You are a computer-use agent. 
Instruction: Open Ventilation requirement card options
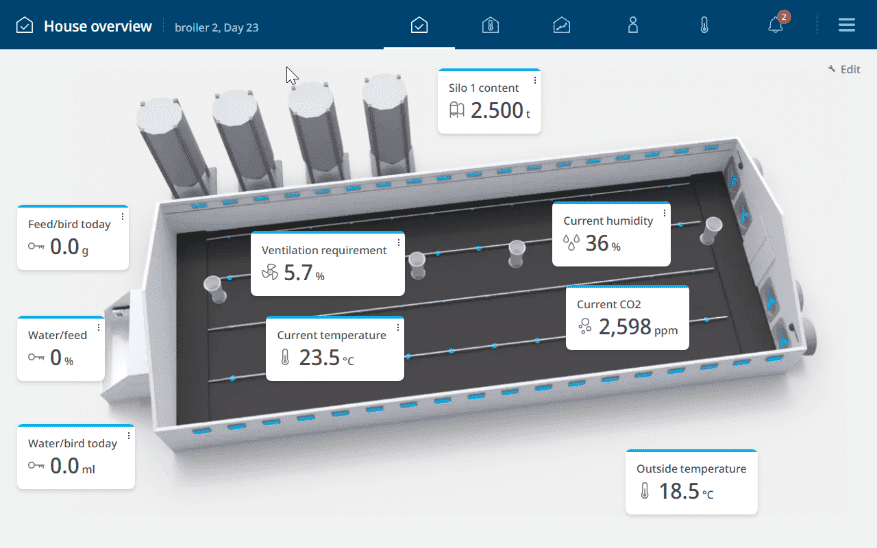coord(398,243)
